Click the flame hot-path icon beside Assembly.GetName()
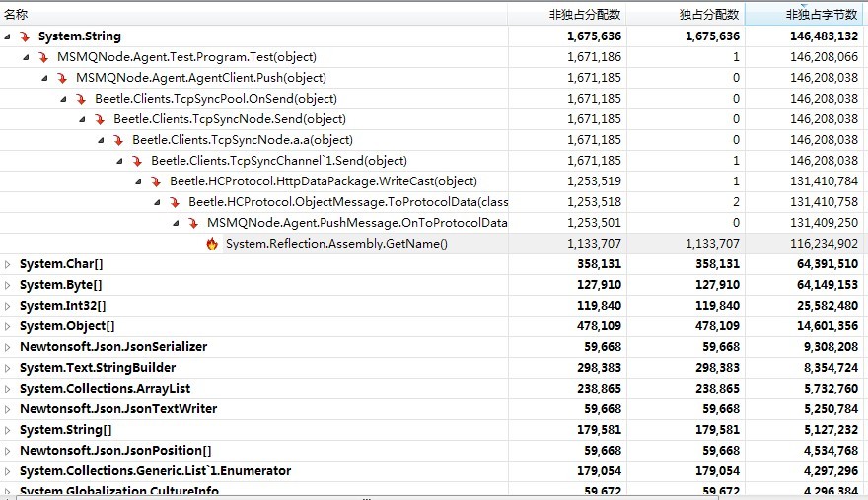 point(212,245)
